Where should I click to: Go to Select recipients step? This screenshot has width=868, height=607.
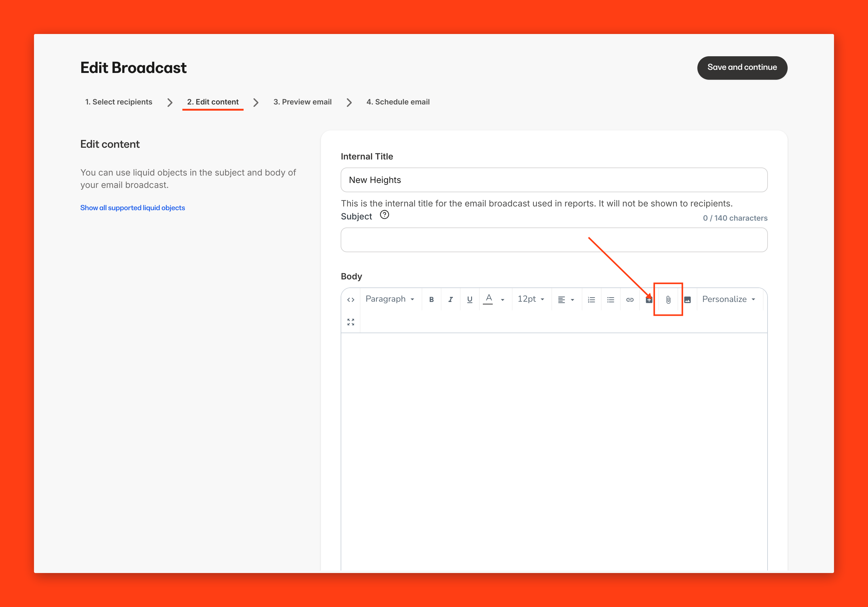[x=118, y=102]
